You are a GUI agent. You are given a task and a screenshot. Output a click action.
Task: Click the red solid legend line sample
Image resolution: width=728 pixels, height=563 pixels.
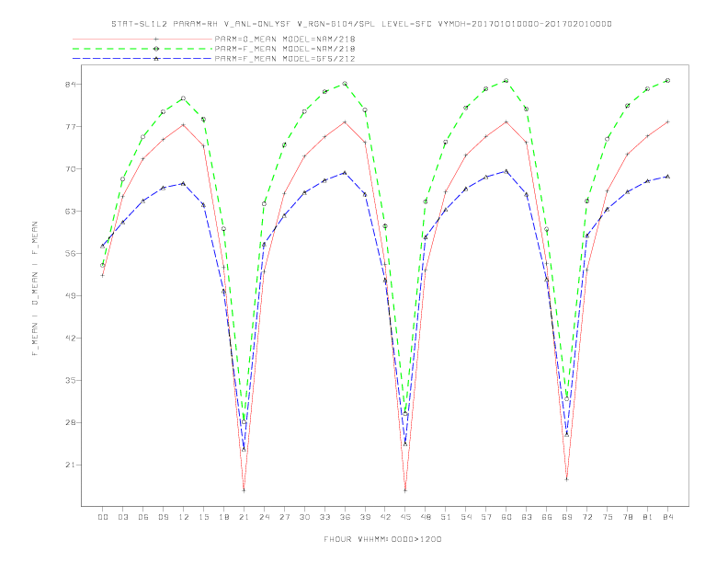[x=142, y=39]
